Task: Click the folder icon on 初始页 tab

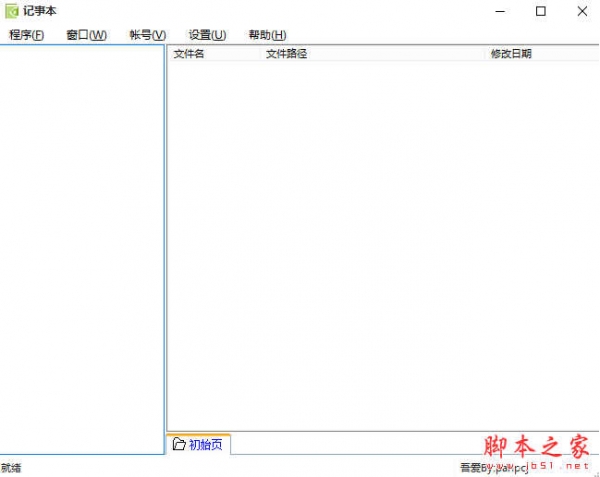Action: (179, 444)
